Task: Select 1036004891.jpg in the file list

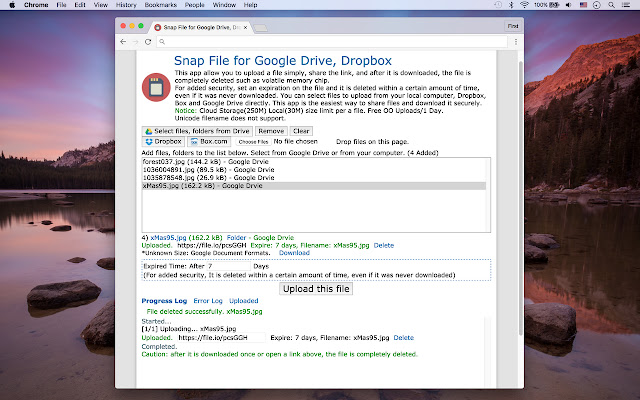Action: coord(313,170)
